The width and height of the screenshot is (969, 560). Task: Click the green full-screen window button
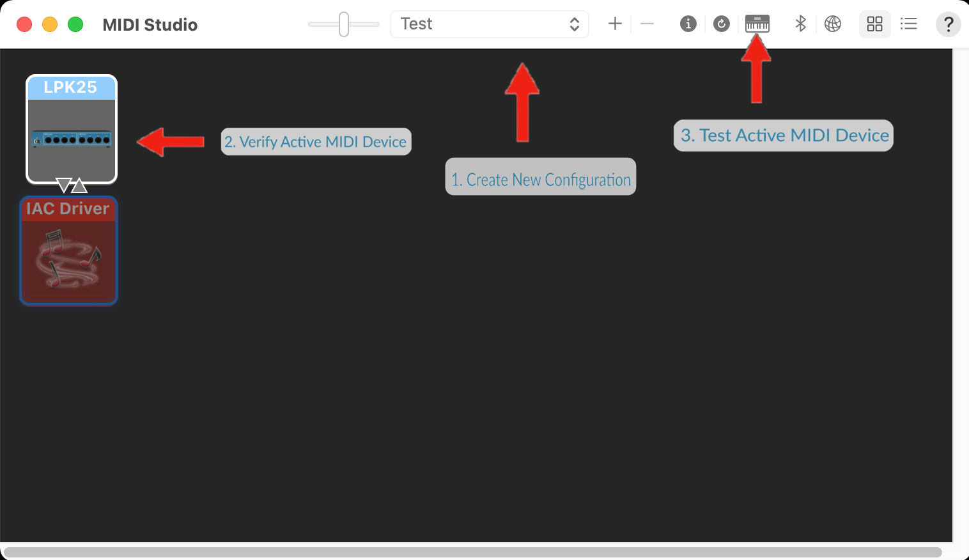[75, 24]
